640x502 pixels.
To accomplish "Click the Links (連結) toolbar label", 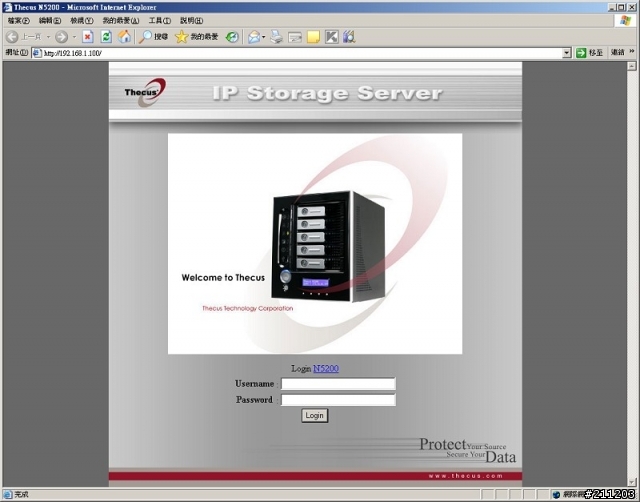I will click(618, 52).
